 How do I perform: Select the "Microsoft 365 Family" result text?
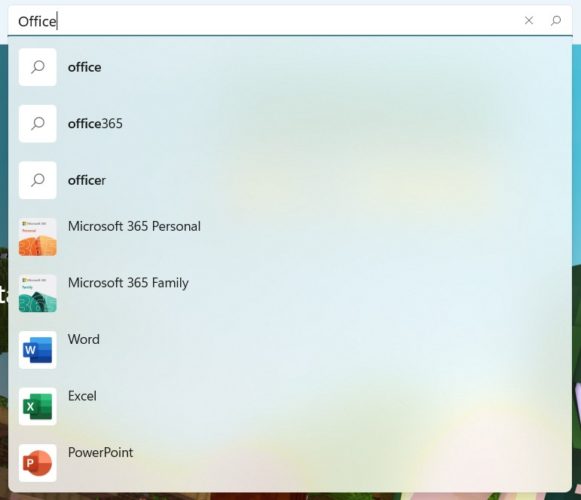point(128,283)
